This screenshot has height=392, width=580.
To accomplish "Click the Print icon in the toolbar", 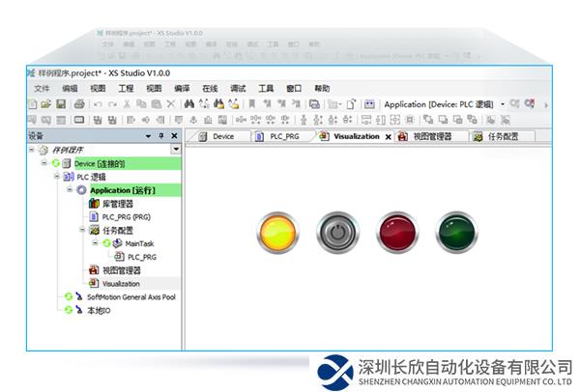I will click(x=76, y=103).
